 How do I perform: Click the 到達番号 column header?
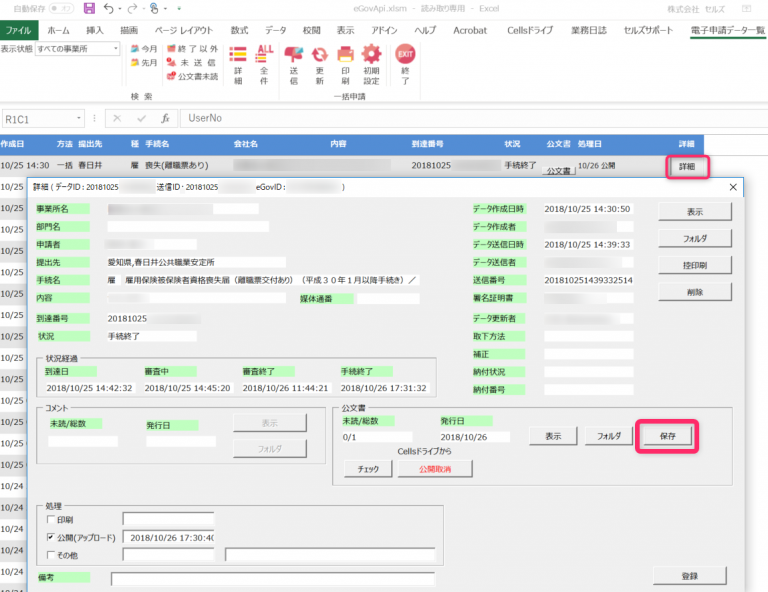point(428,144)
